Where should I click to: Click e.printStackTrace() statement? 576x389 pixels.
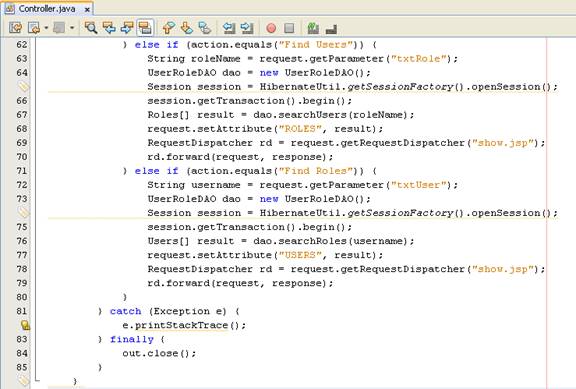click(x=184, y=325)
